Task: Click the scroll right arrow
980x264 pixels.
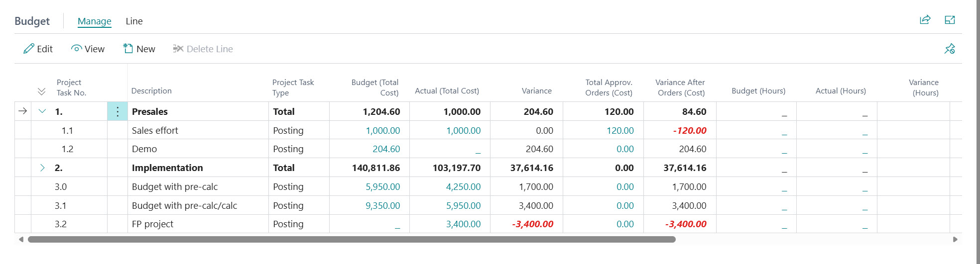Action: coord(955,239)
